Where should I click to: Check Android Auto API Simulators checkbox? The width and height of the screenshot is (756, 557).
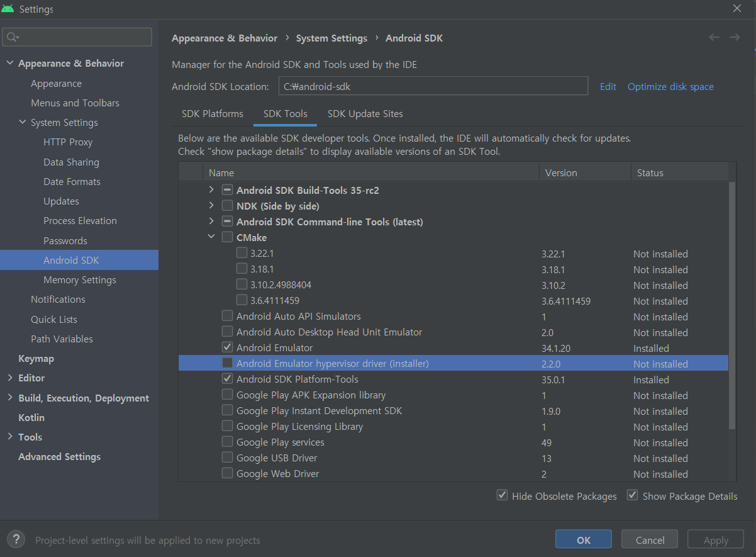[x=227, y=316]
